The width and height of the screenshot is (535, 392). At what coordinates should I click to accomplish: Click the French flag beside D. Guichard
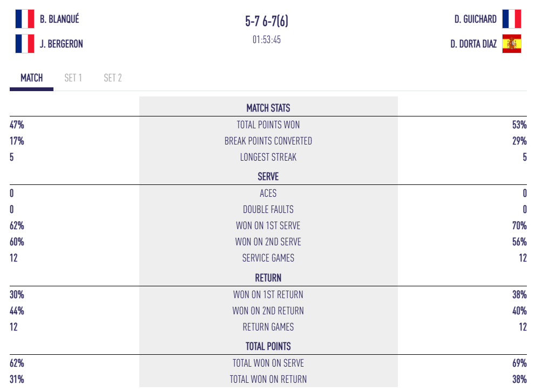tap(511, 19)
